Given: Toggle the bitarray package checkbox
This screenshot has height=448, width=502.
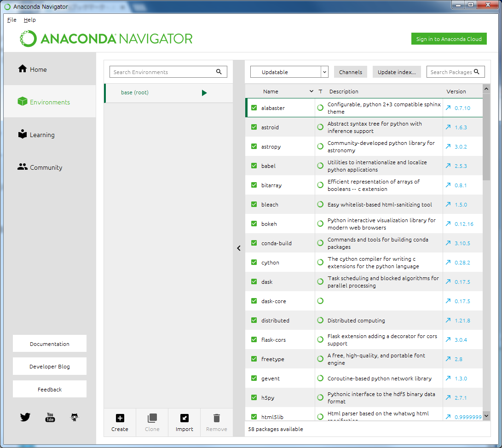Looking at the screenshot, I should click(254, 185).
